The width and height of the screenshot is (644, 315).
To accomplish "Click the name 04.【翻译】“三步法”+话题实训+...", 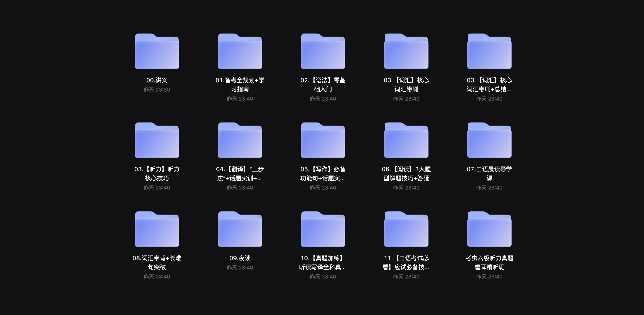I will click(240, 174).
